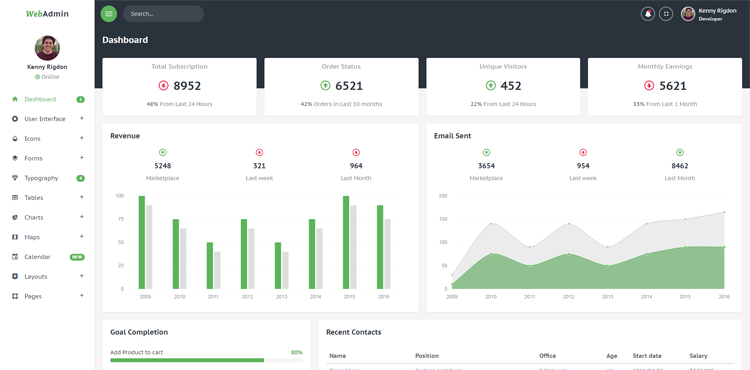Screen dimensions: 750x370
Task: Expand Layouts submenu plus sign
Action: coord(82,276)
